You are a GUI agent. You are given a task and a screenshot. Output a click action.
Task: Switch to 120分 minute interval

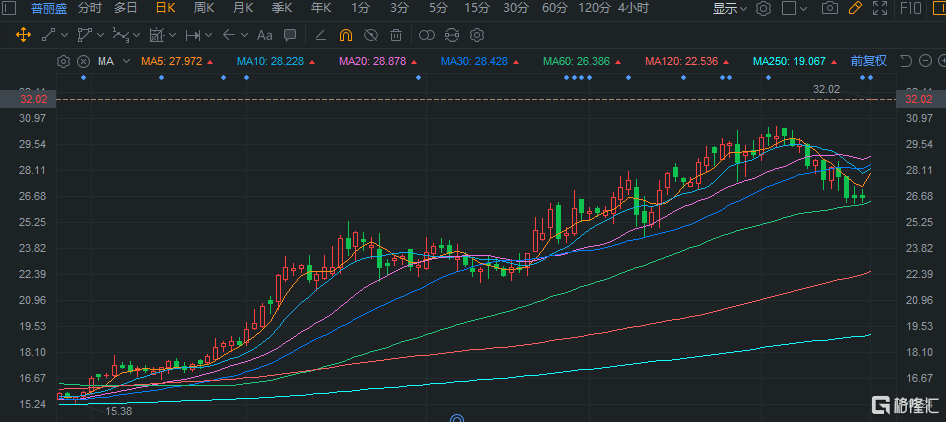[594, 8]
